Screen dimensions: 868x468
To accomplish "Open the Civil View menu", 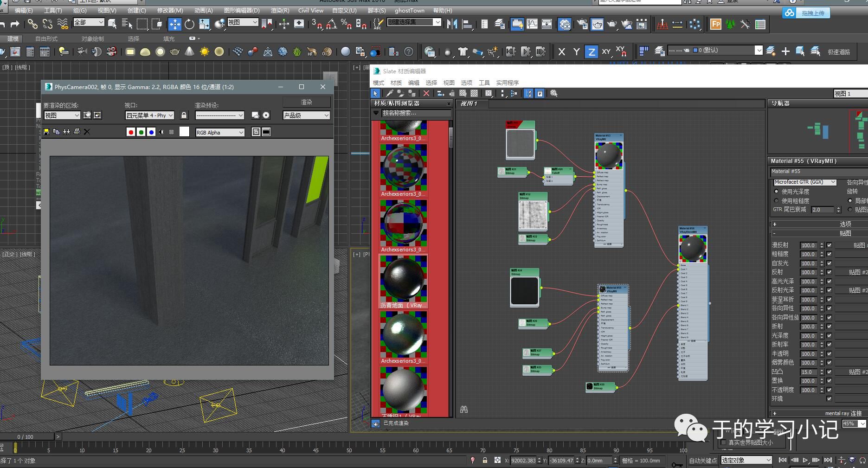I will 311,10.
